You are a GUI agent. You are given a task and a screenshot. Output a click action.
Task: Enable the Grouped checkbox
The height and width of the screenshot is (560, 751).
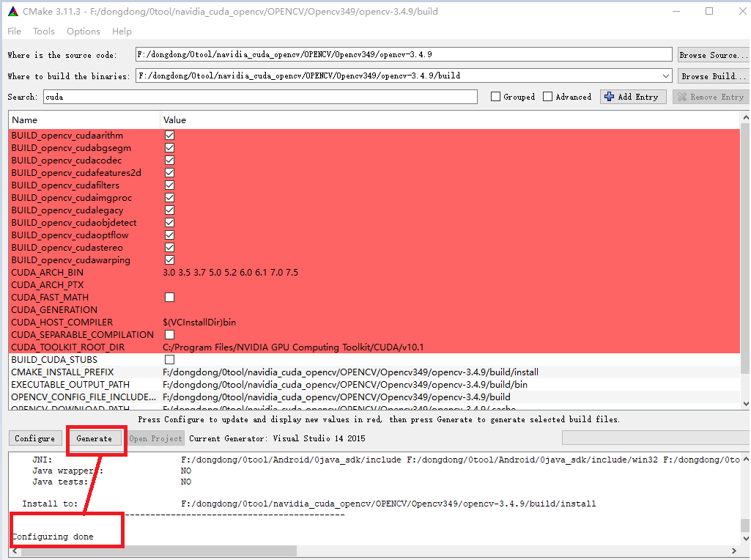tap(496, 97)
